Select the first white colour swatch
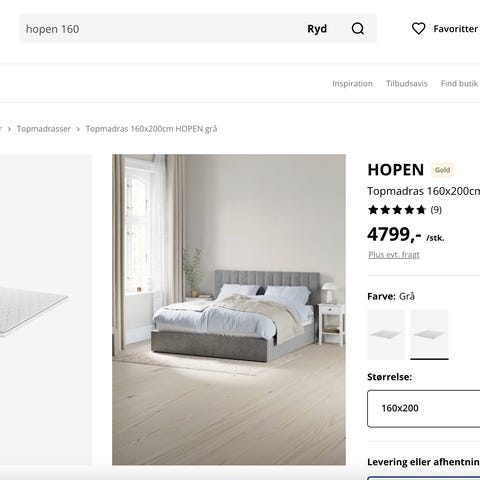The image size is (480, 480). pyautogui.click(x=386, y=334)
